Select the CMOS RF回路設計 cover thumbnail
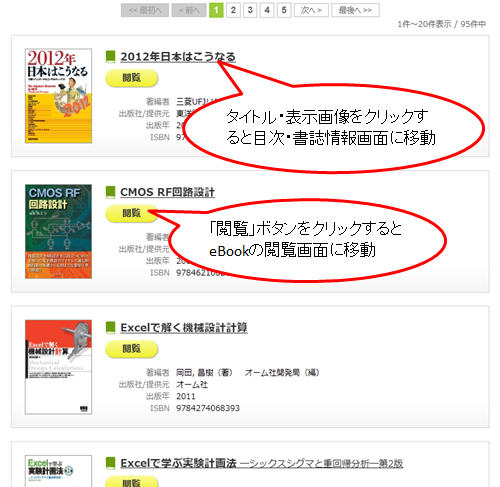 58,231
